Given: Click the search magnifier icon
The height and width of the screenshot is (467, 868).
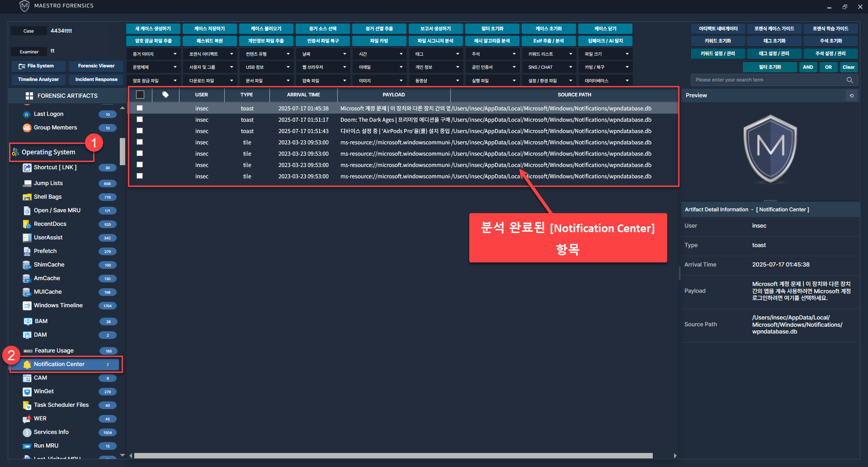Looking at the screenshot, I should 849,80.
